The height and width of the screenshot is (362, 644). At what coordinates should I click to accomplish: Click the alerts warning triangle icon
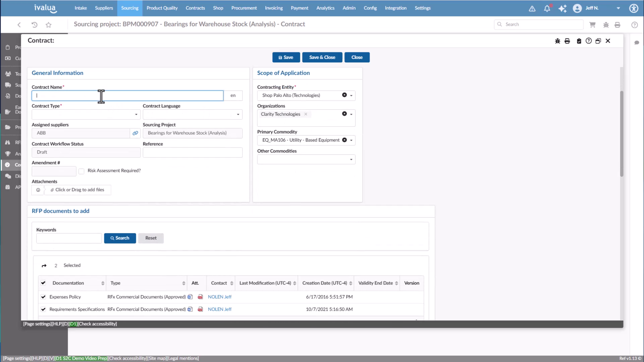click(532, 9)
